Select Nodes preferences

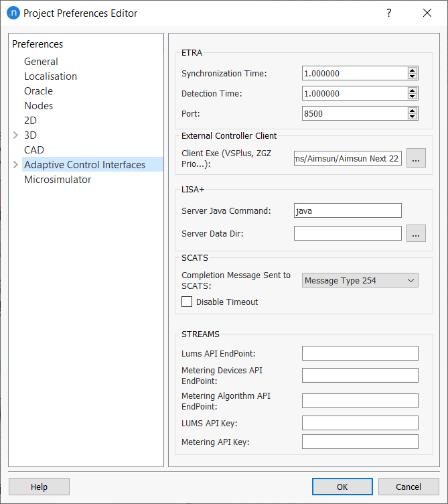click(x=39, y=106)
